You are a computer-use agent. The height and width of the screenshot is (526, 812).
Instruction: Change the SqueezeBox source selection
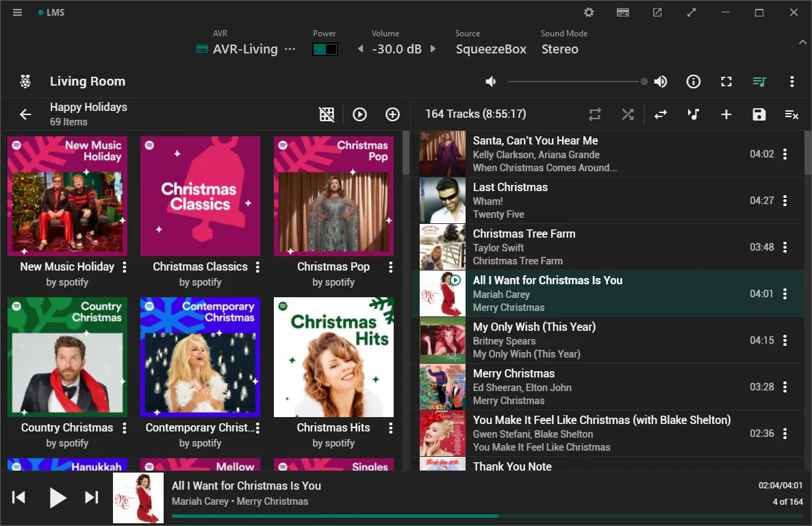click(491, 49)
